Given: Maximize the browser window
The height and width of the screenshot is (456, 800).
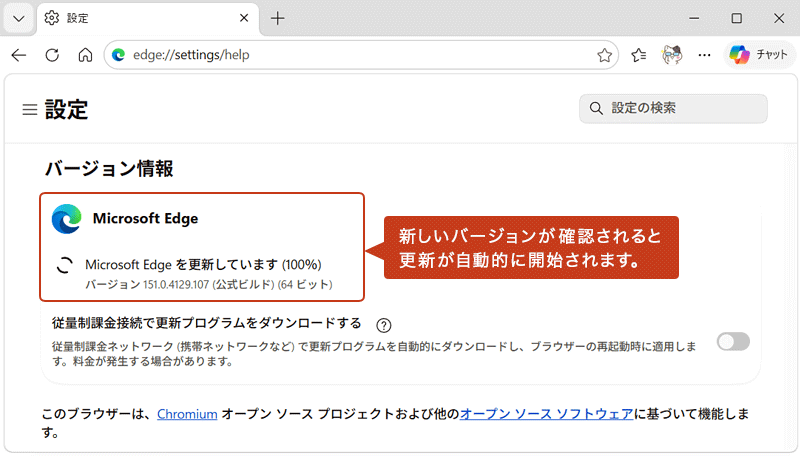Looking at the screenshot, I should 736,18.
